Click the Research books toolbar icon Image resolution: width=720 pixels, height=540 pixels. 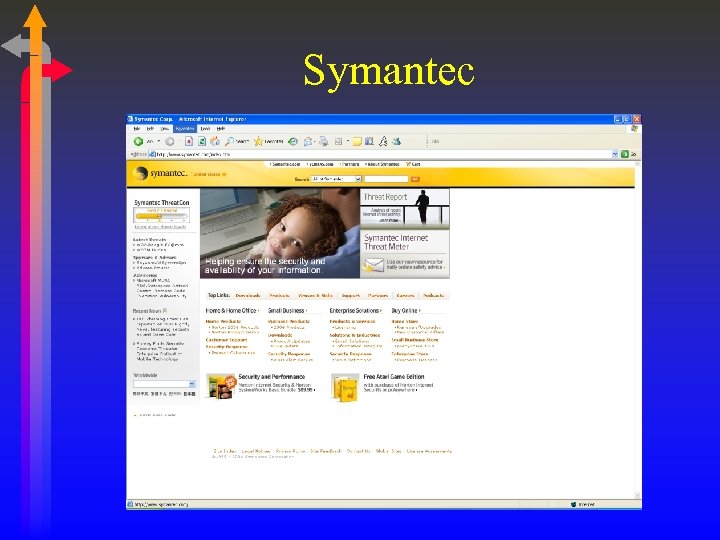point(369,141)
